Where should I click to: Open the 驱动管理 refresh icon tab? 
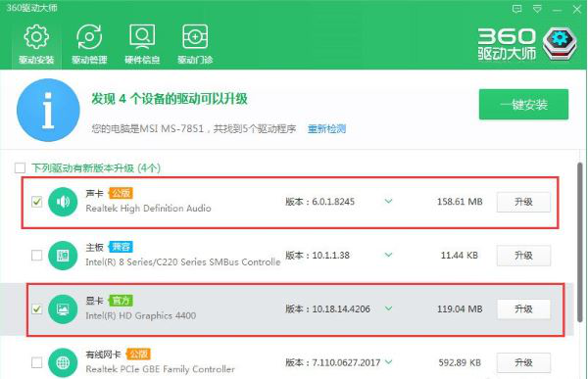click(x=89, y=44)
